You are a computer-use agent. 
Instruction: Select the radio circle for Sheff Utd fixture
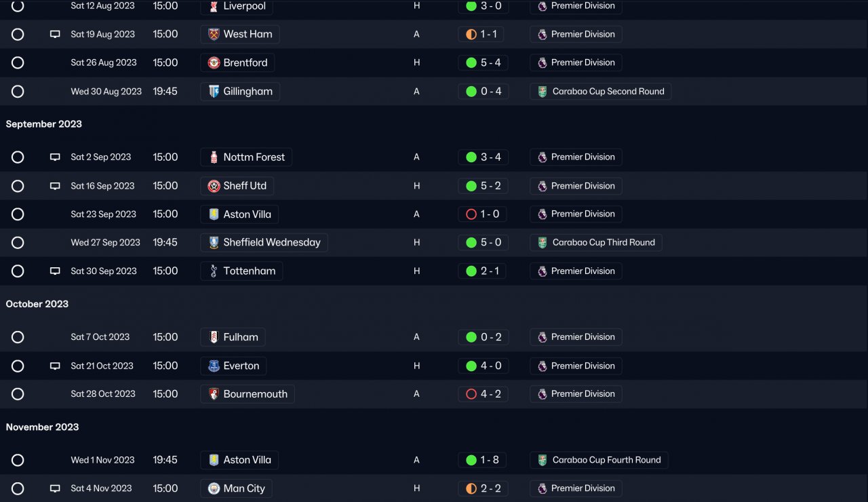[18, 186]
